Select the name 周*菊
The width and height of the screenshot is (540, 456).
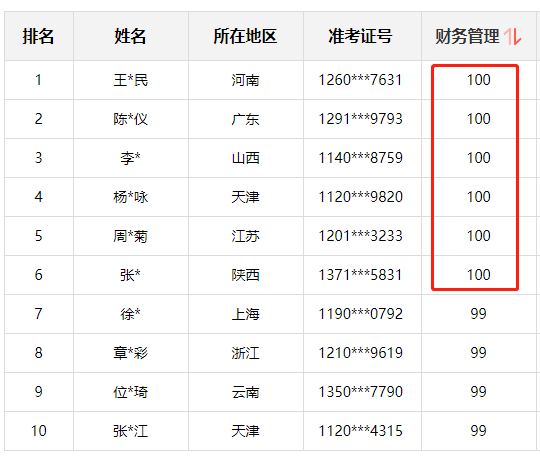point(131,236)
